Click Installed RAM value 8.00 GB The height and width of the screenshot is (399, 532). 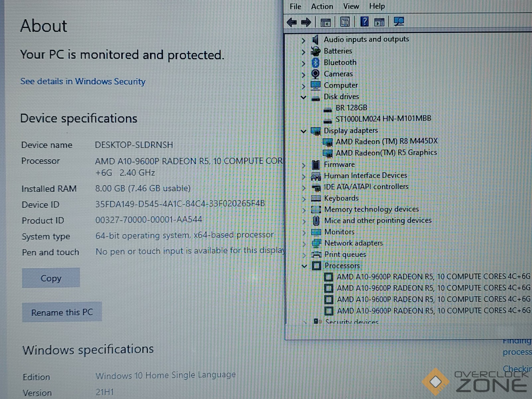pyautogui.click(x=143, y=189)
